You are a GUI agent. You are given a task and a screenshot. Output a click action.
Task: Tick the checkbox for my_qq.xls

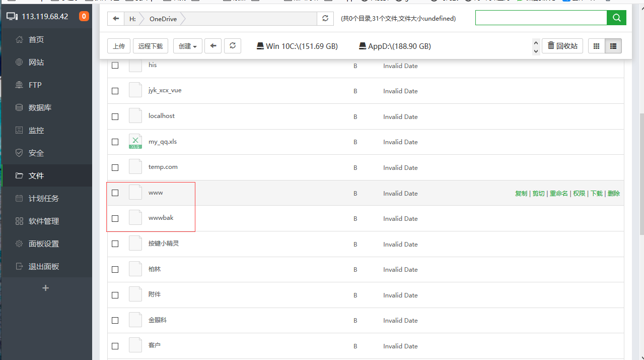(x=115, y=142)
